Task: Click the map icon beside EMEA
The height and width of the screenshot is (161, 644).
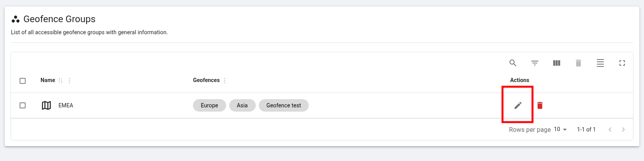Action: (46, 105)
